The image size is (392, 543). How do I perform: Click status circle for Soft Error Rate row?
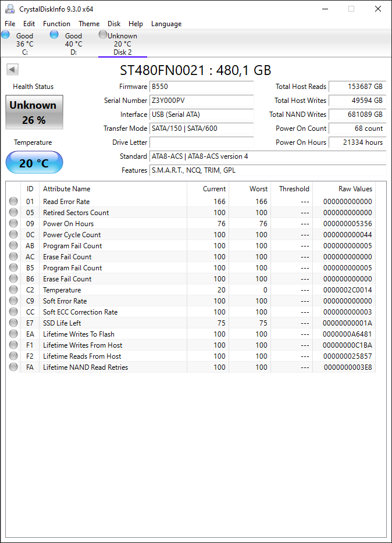coord(13,301)
